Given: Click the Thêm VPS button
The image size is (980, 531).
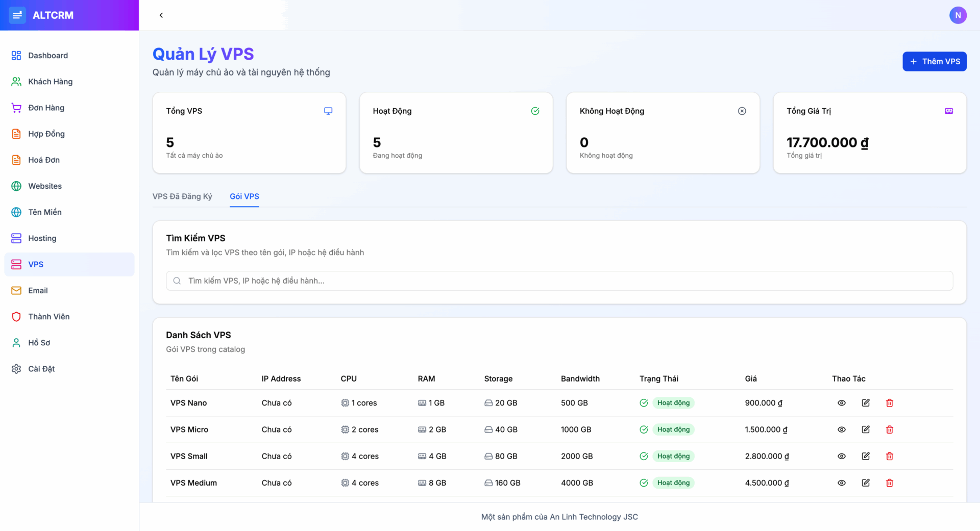Looking at the screenshot, I should (x=934, y=61).
